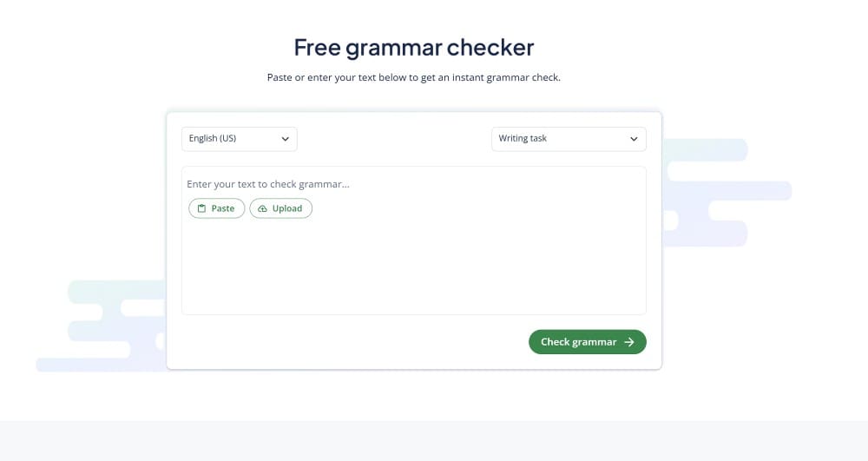Click the "Enter your text to check grammar..." placeholder

click(x=268, y=184)
